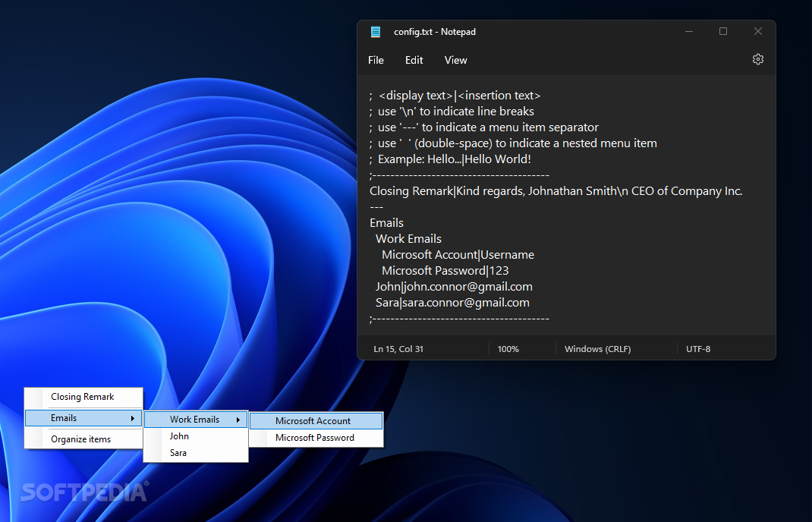Select Closing Remark in popup menu
The height and width of the screenshot is (522, 812).
(x=83, y=397)
